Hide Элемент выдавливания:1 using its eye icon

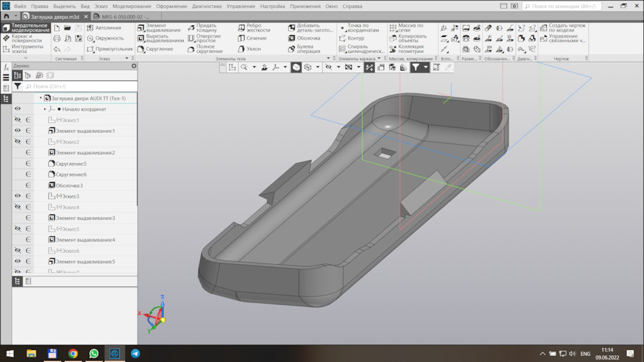click(x=18, y=131)
